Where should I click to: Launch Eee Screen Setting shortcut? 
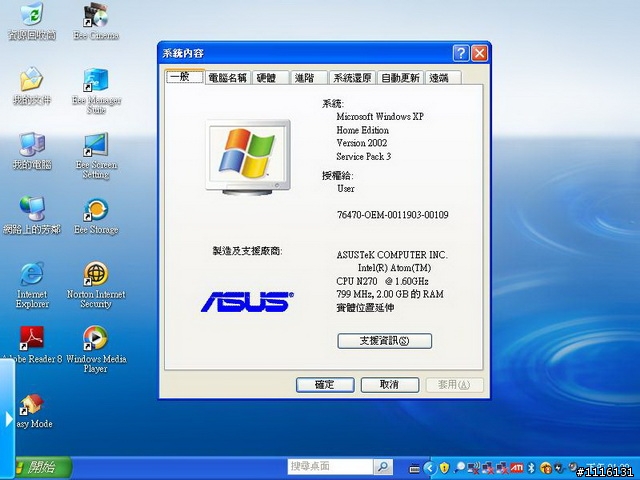pyautogui.click(x=96, y=155)
